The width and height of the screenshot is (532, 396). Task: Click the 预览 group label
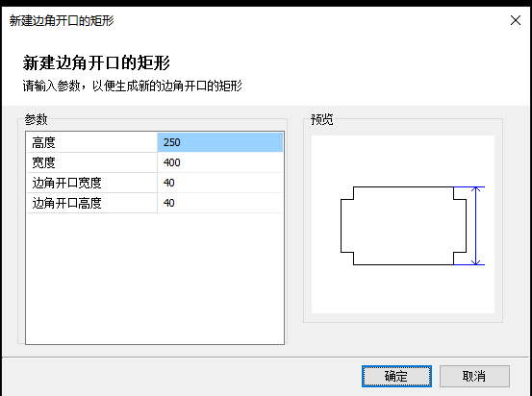[322, 119]
